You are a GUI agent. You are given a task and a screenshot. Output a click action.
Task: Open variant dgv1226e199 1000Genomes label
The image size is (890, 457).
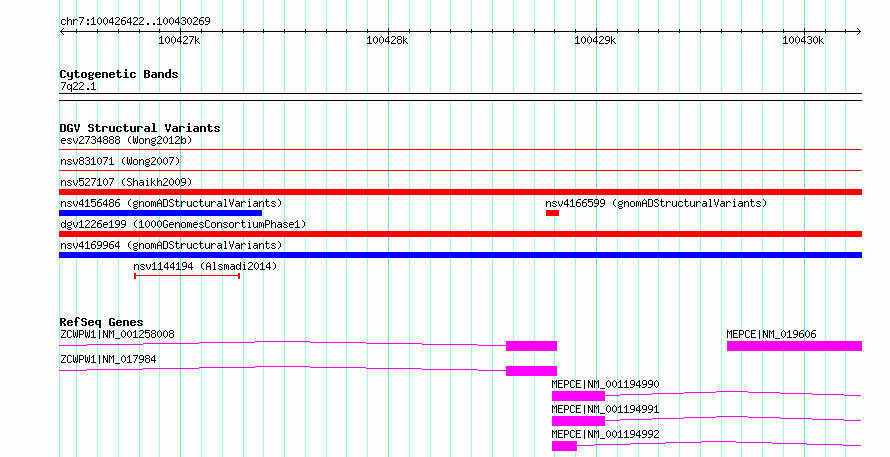[183, 224]
